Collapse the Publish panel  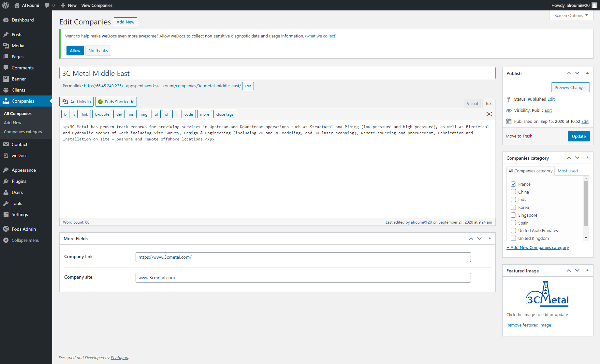pyautogui.click(x=587, y=73)
